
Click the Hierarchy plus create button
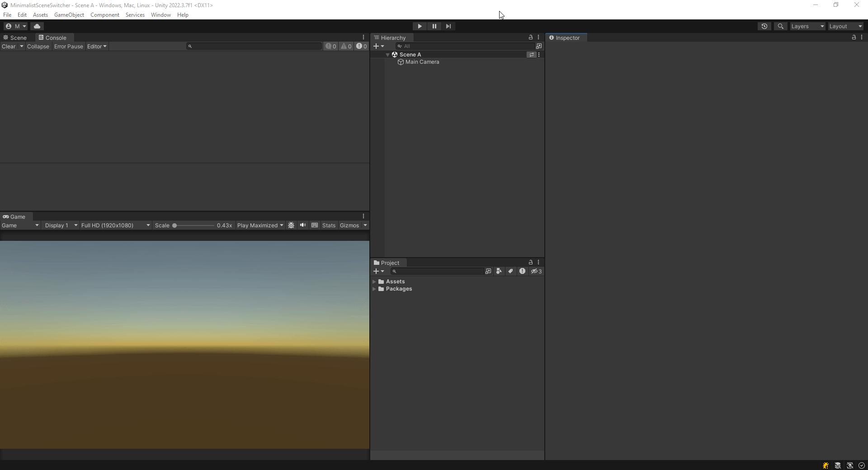376,46
